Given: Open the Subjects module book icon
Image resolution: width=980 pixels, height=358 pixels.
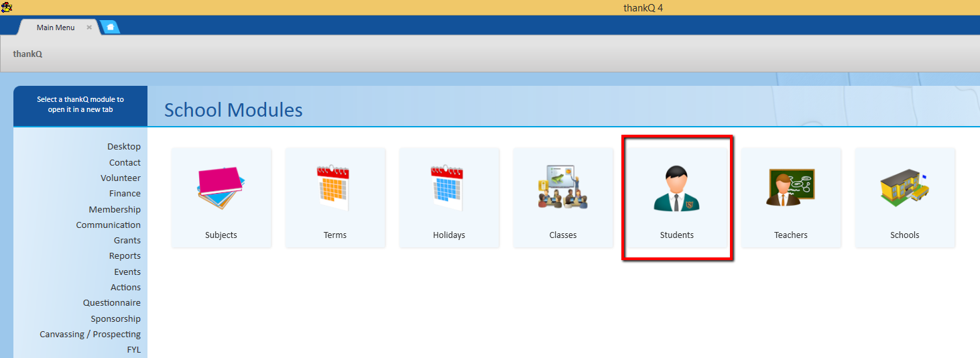Looking at the screenshot, I should pos(221,188).
